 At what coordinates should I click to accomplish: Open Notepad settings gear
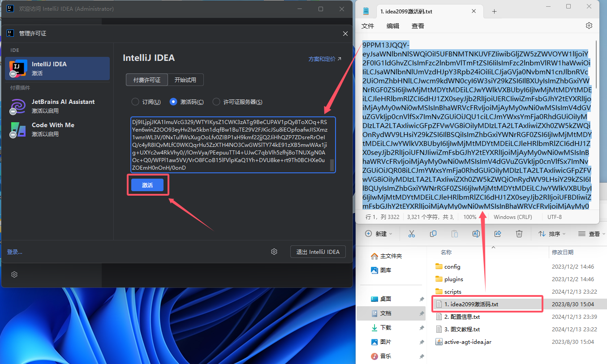(589, 26)
